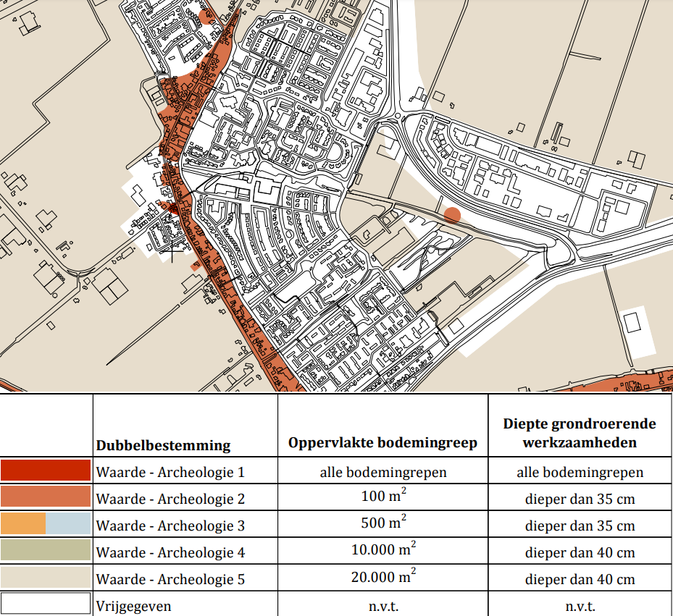Click 'dieper dan 40 cm' in Archeologie 4 row
The image size is (673, 616).
[x=580, y=552]
